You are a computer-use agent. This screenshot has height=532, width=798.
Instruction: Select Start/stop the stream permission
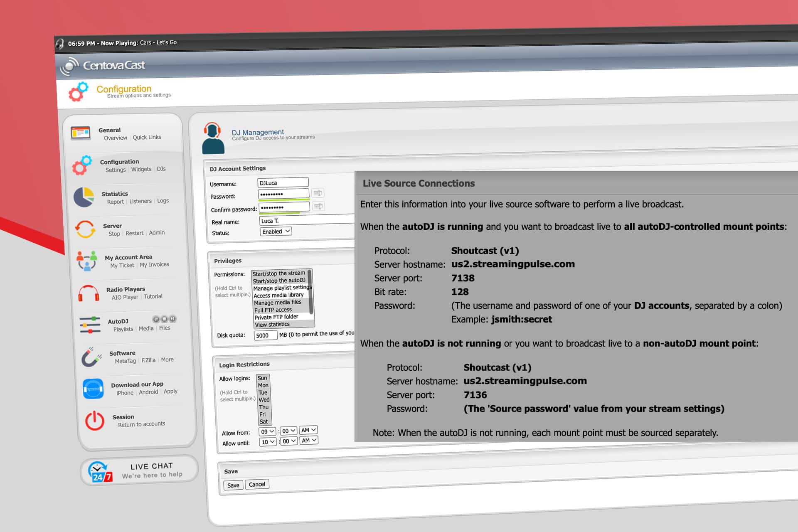pos(279,273)
